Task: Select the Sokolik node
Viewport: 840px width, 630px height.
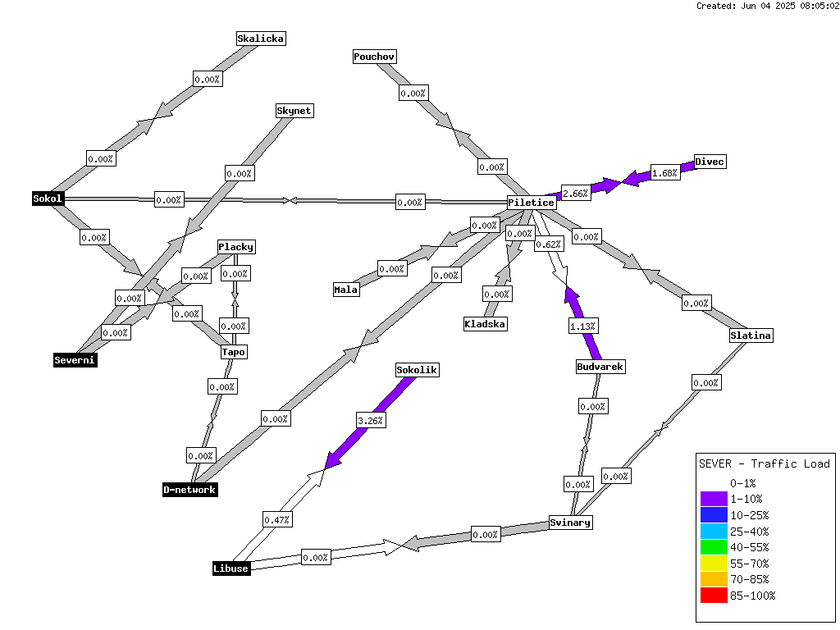Action: 418,370
